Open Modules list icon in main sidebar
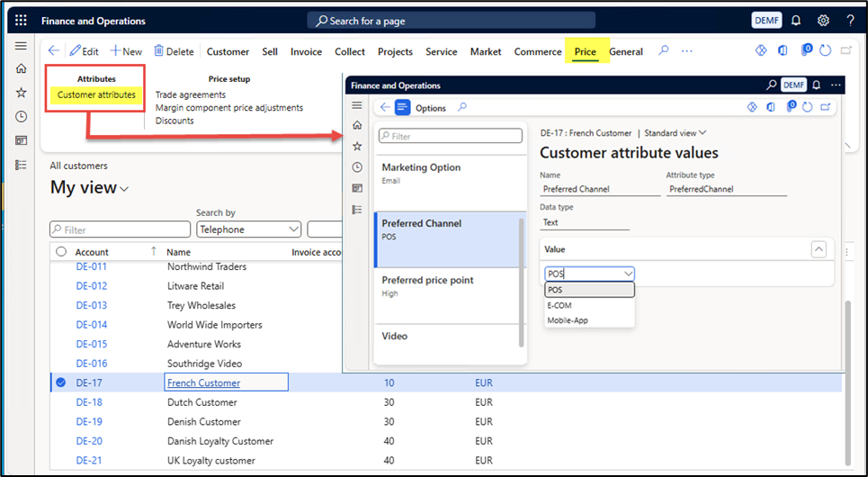868x477 pixels. pyautogui.click(x=21, y=165)
